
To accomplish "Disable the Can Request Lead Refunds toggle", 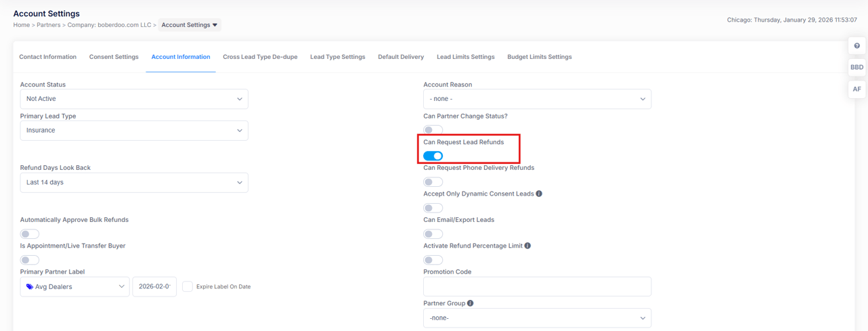I will 433,156.
